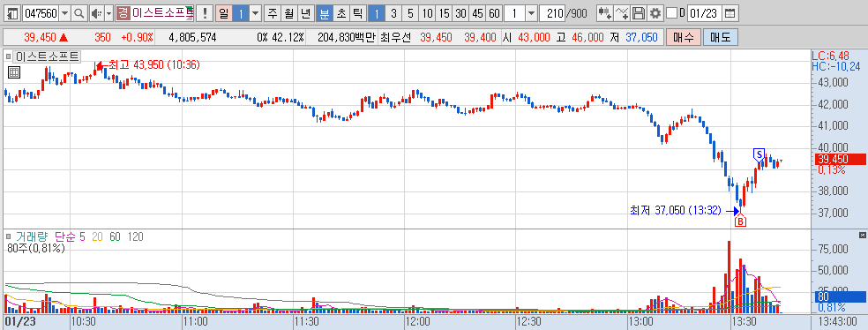Click the 경 market badge on the stock name
The image size is (868, 330).
click(x=123, y=12)
